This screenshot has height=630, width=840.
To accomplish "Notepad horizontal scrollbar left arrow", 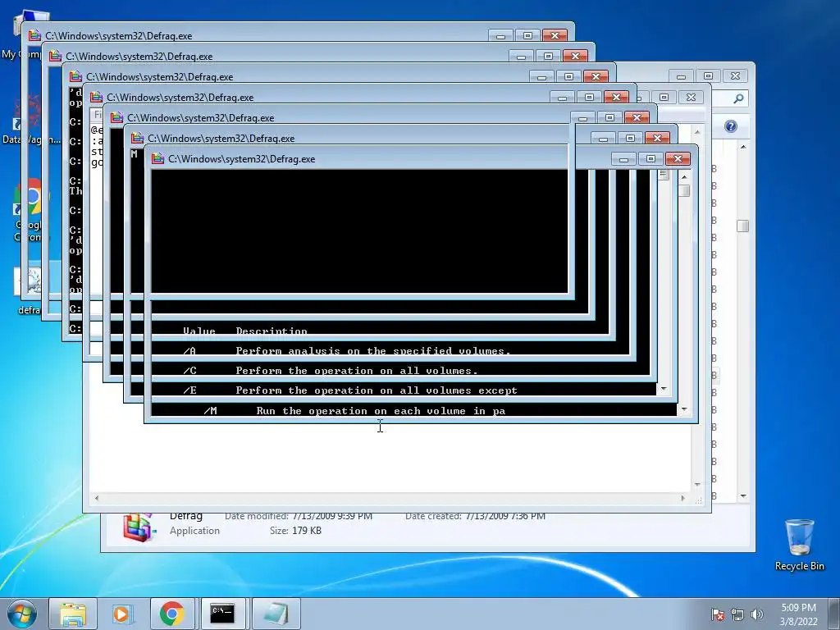I will pyautogui.click(x=97, y=498).
